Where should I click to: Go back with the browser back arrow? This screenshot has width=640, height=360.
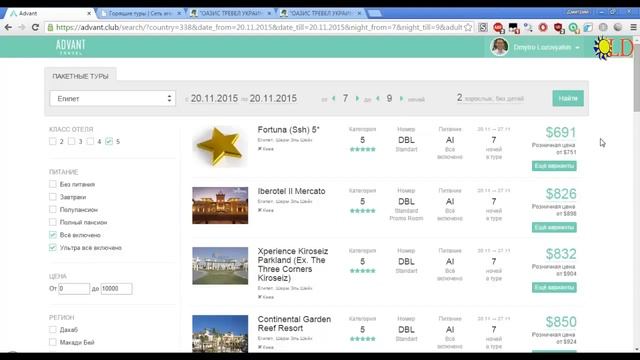8,27
